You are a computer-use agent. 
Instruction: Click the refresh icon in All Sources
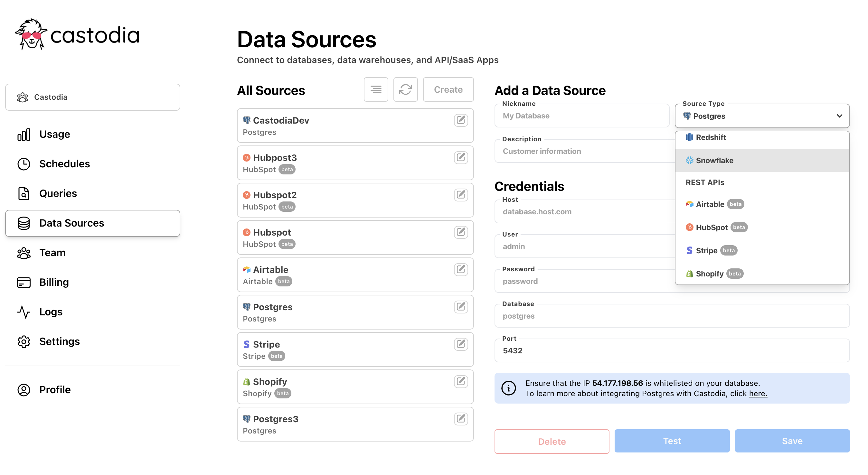pyautogui.click(x=405, y=89)
